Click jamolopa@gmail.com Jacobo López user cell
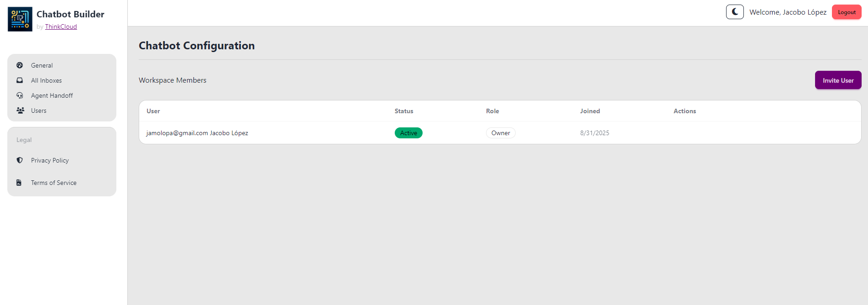Screen dimensions: 868x305 click(197, 133)
